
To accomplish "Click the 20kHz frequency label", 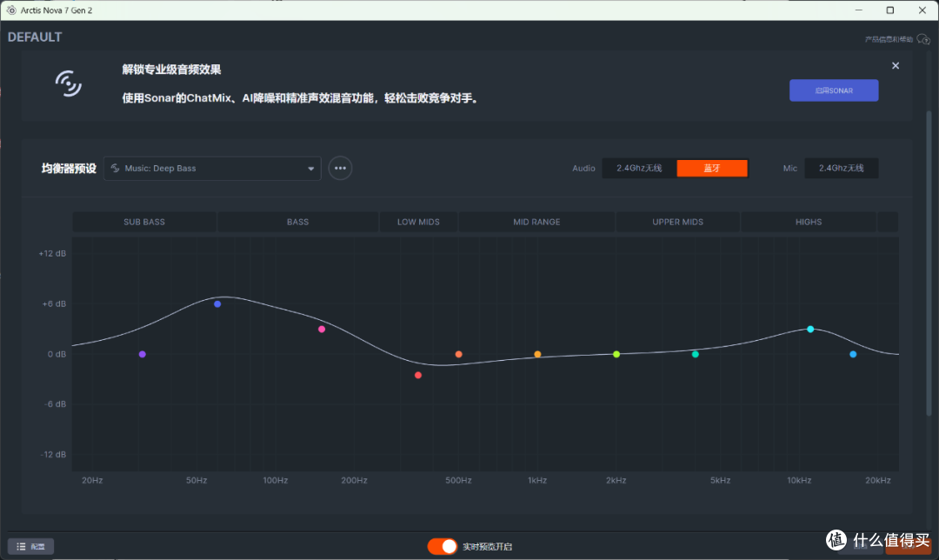I will click(878, 480).
